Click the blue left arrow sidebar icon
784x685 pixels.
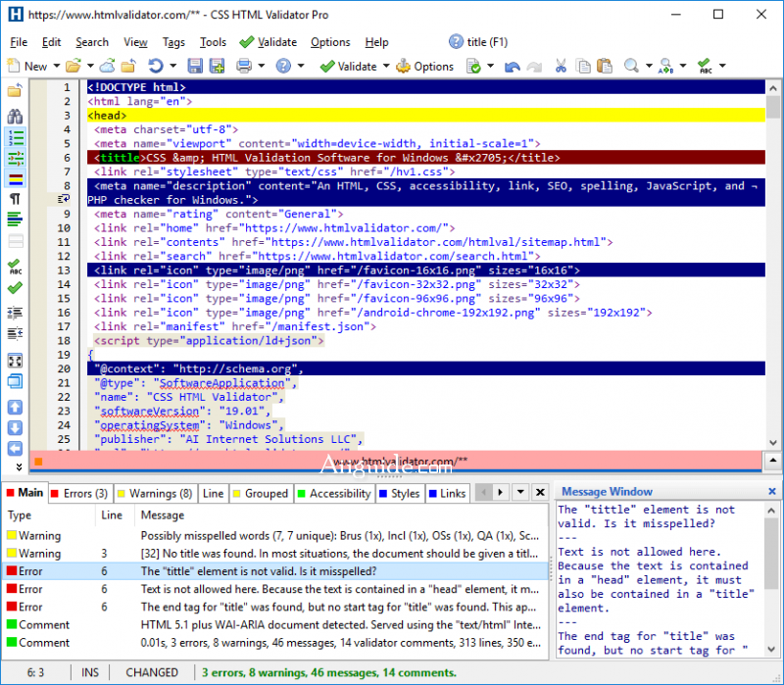15,449
